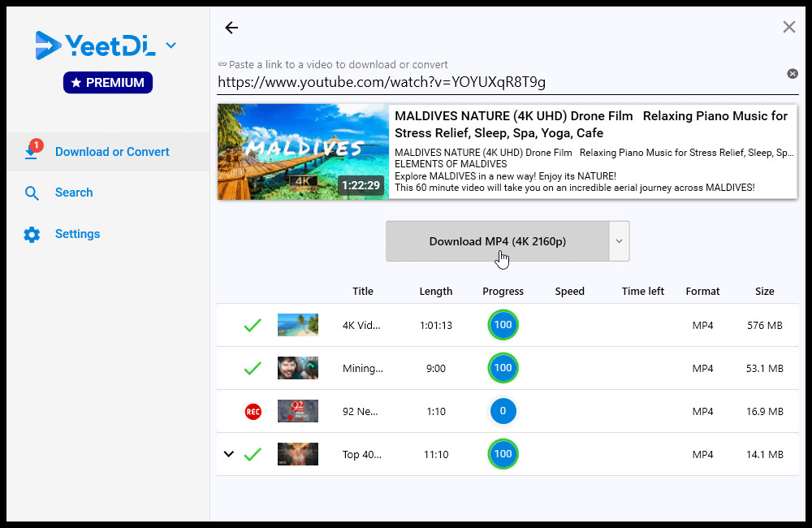812x528 pixels.
Task: Click the ELEMENTS OF MALDIVES description line
Action: pos(451,164)
